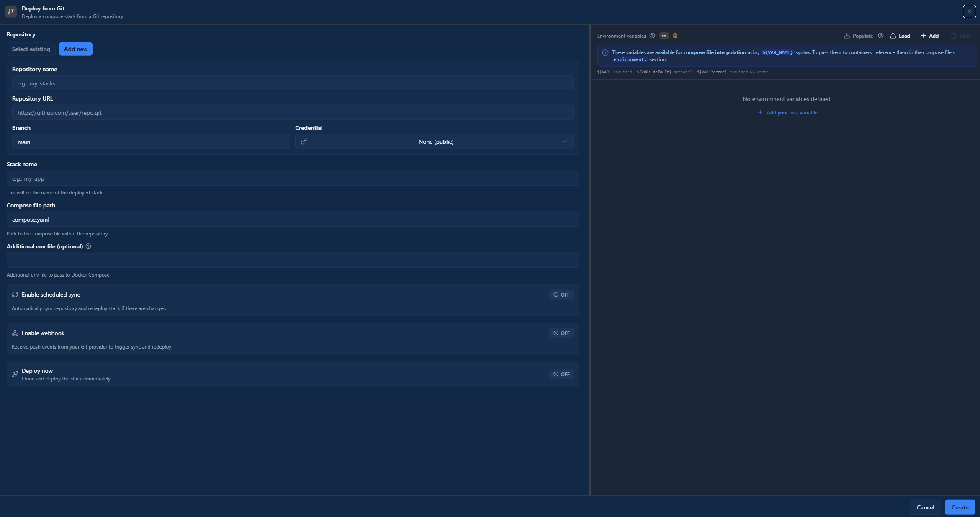This screenshot has height=517, width=980.
Task: Click Environment variables help icon
Action: pos(652,36)
